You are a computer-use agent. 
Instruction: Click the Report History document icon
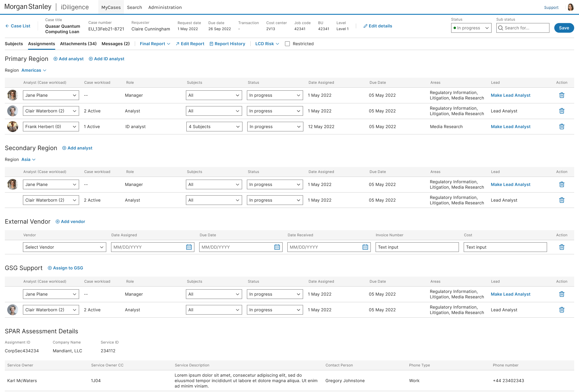click(211, 44)
